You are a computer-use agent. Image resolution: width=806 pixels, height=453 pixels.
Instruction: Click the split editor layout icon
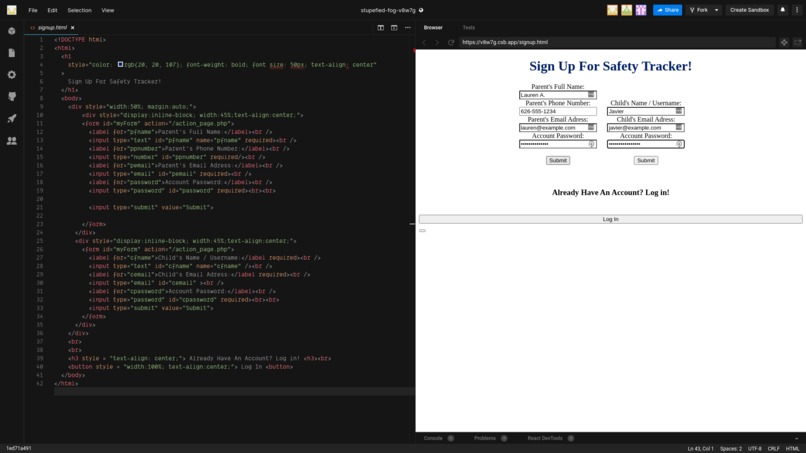click(380, 28)
